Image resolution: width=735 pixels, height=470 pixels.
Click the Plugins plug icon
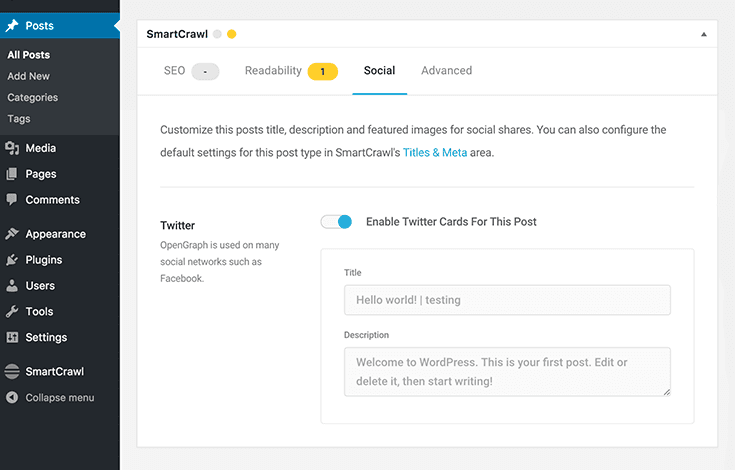12,260
